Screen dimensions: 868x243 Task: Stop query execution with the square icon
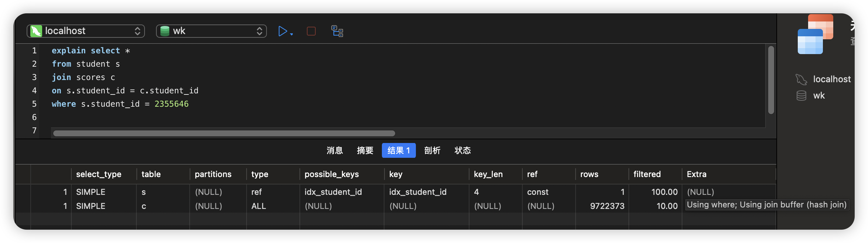click(x=311, y=31)
